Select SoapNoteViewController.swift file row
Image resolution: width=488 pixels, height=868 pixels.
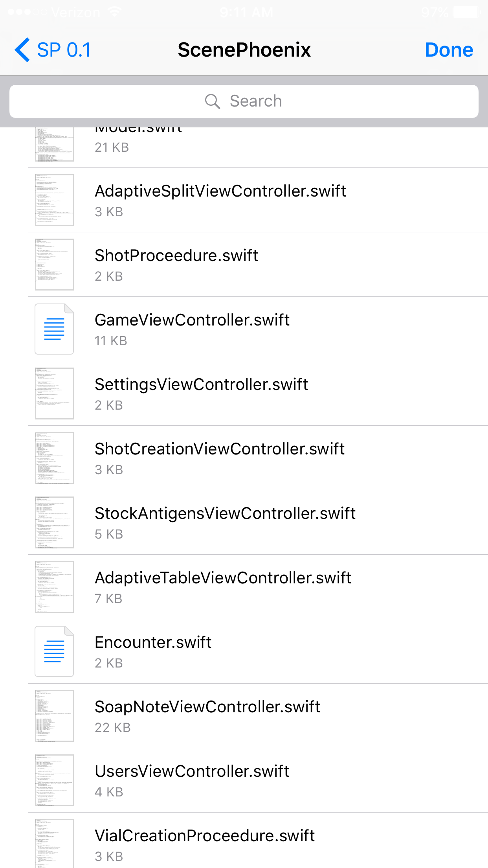click(x=258, y=716)
